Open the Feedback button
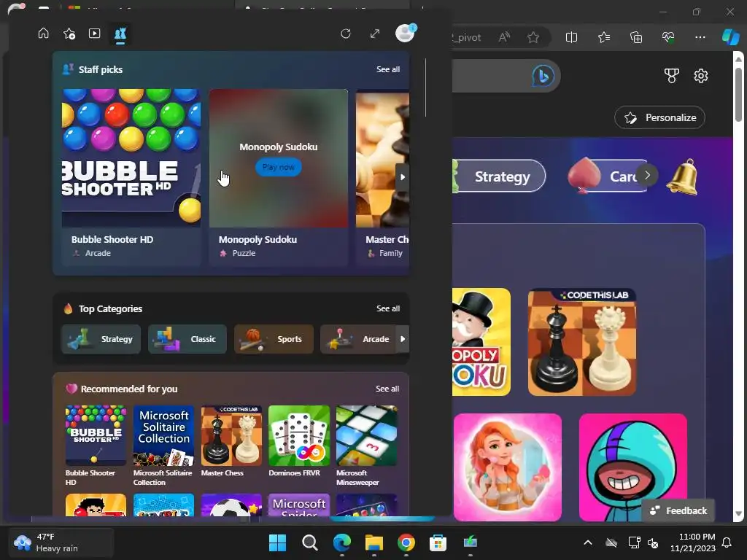Screen dimensions: 747x560 678,510
